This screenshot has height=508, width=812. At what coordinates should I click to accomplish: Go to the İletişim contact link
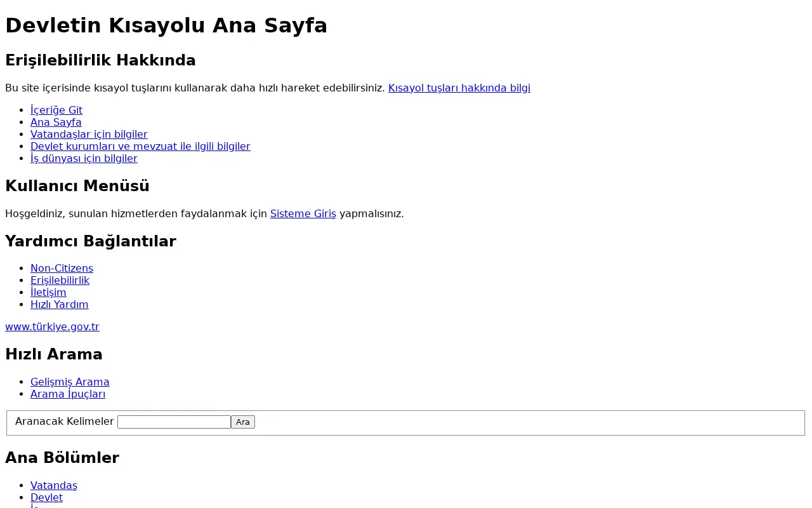point(48,293)
